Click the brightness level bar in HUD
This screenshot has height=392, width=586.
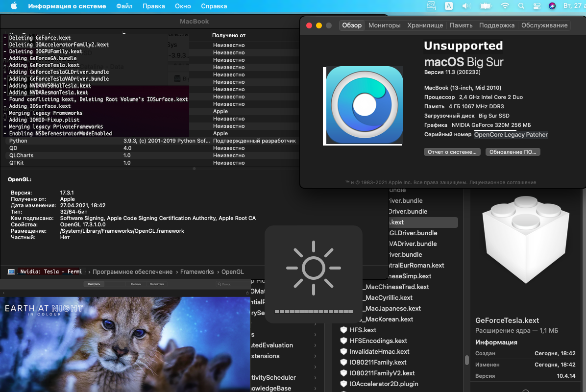314,311
